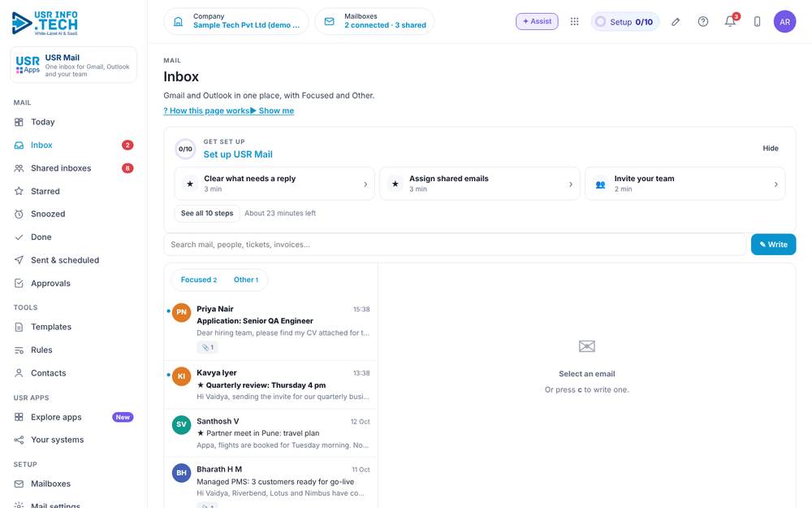Click the Today sidebar icon
Viewport: 812px width, 508px height.
click(x=19, y=122)
